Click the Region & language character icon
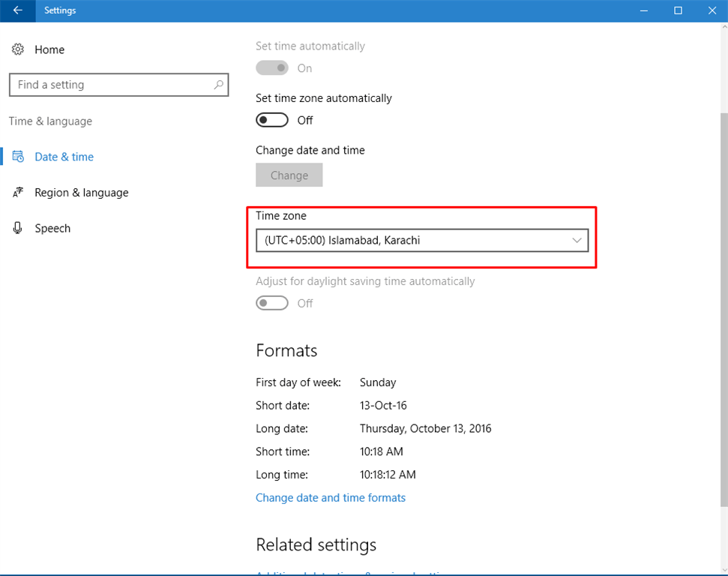 click(18, 192)
